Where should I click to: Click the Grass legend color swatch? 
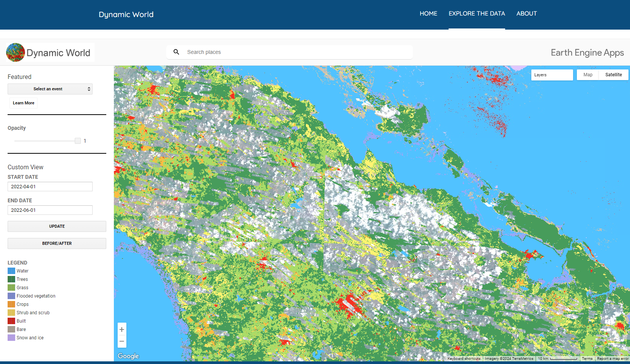11,288
